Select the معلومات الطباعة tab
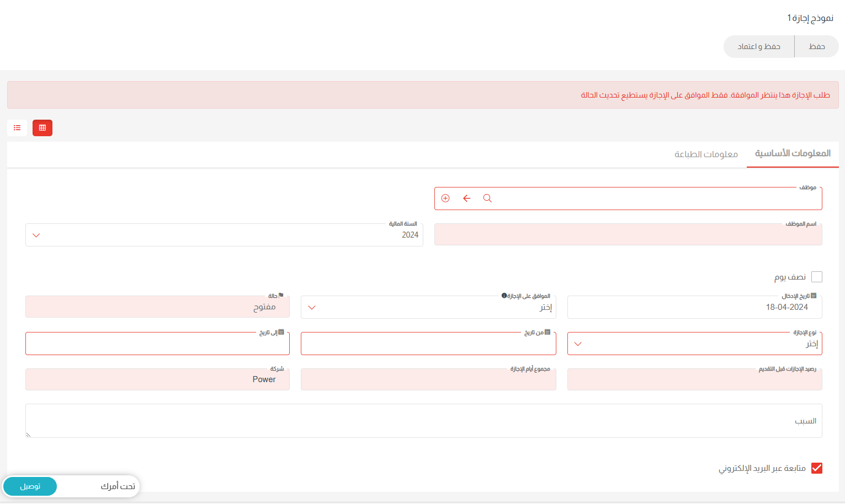The image size is (845, 504). point(706,154)
